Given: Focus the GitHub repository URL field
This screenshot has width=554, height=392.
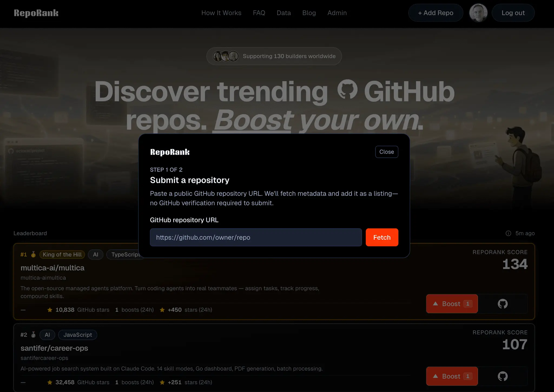Looking at the screenshot, I should (256, 237).
